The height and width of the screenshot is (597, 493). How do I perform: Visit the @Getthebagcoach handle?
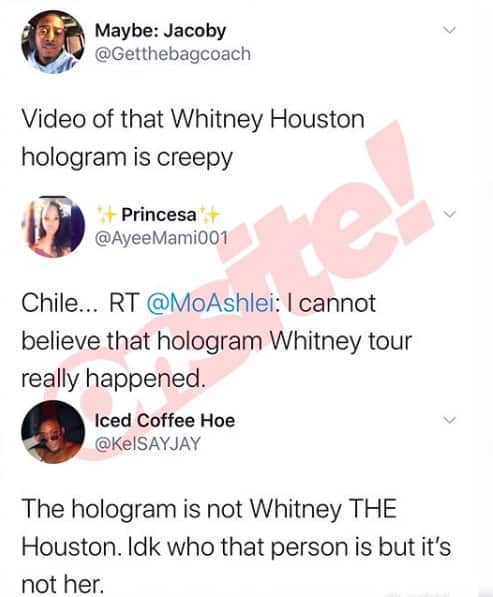(x=172, y=54)
